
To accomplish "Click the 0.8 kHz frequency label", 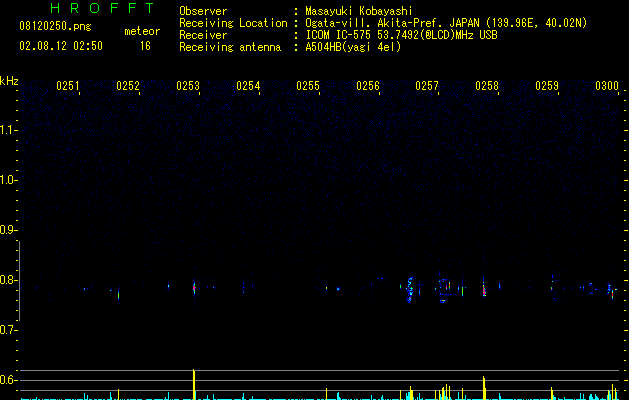I will [7, 280].
